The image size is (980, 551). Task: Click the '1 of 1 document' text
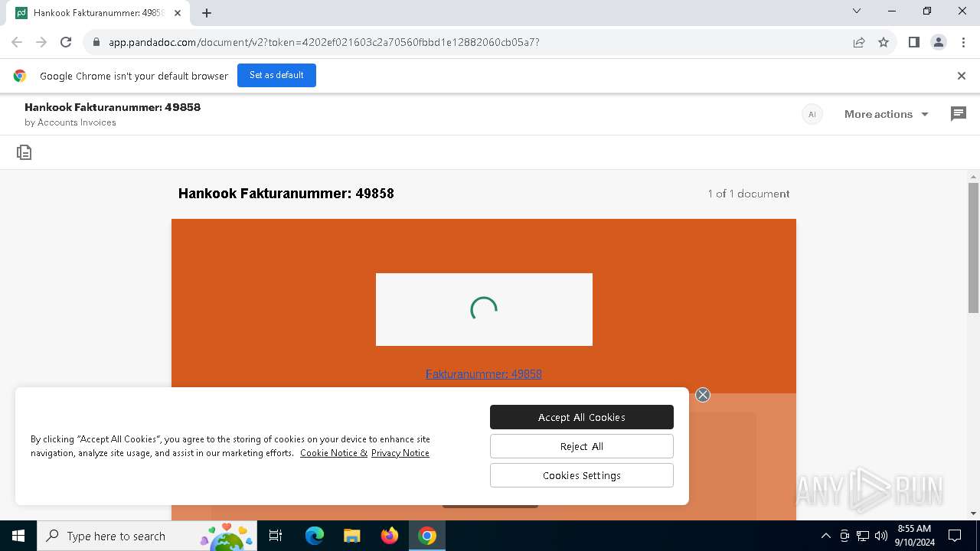(x=748, y=194)
